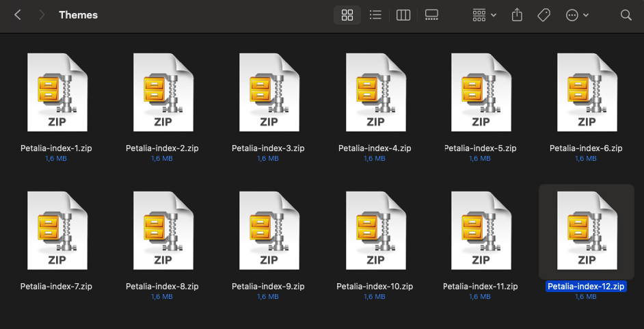Switch to list view

coord(375,15)
